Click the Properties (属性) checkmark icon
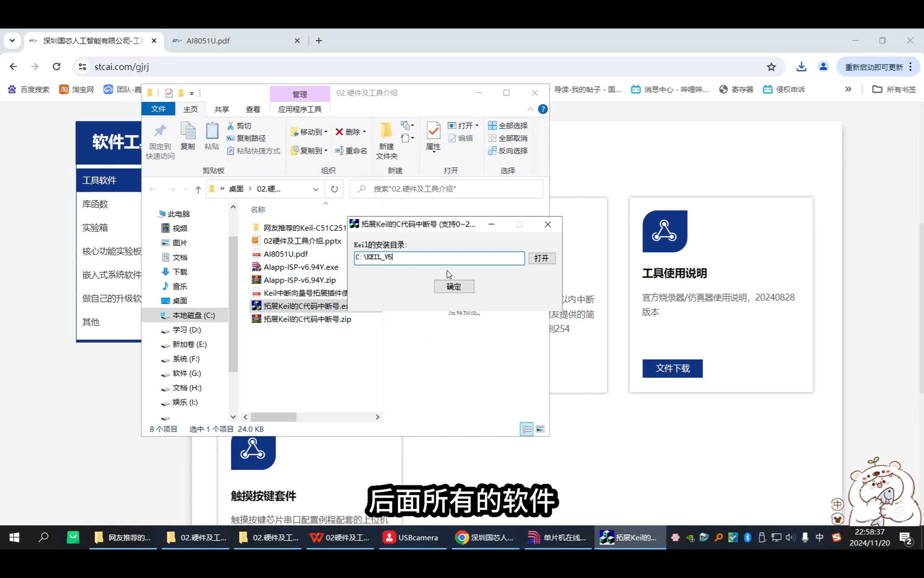Screen dimensions: 924x578 coord(433,131)
